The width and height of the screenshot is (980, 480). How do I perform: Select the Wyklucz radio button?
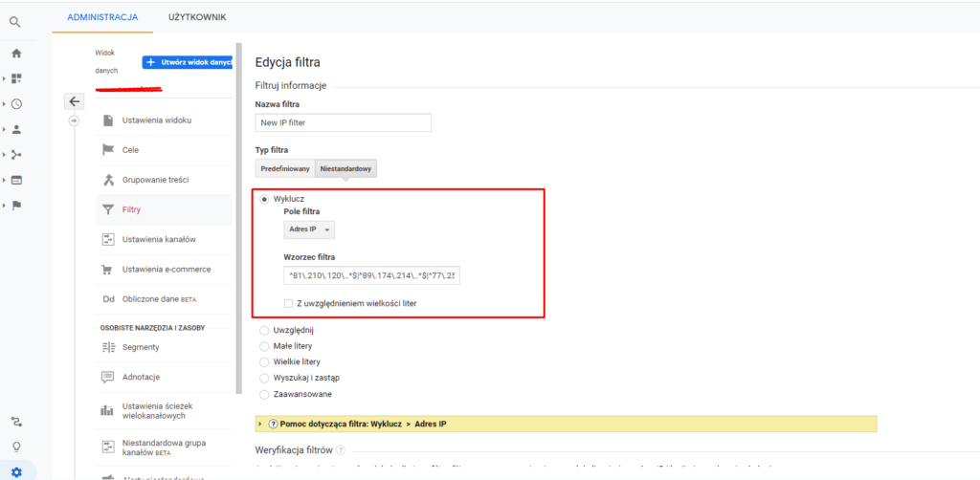click(264, 199)
